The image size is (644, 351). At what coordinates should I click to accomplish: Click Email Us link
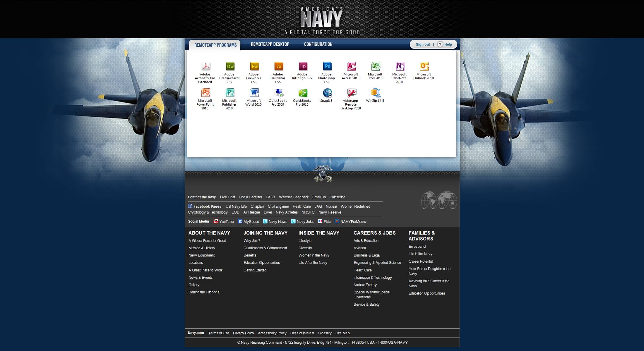pyautogui.click(x=319, y=197)
